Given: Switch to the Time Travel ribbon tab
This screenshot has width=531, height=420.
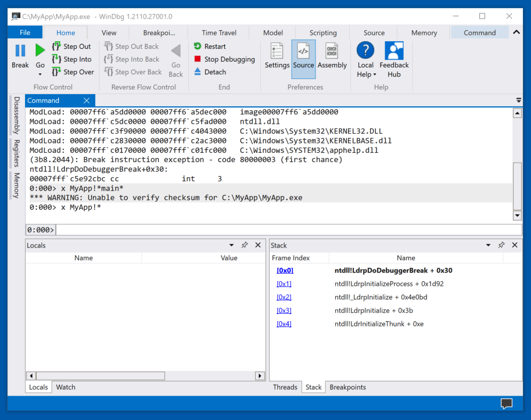Looking at the screenshot, I should coord(219,33).
